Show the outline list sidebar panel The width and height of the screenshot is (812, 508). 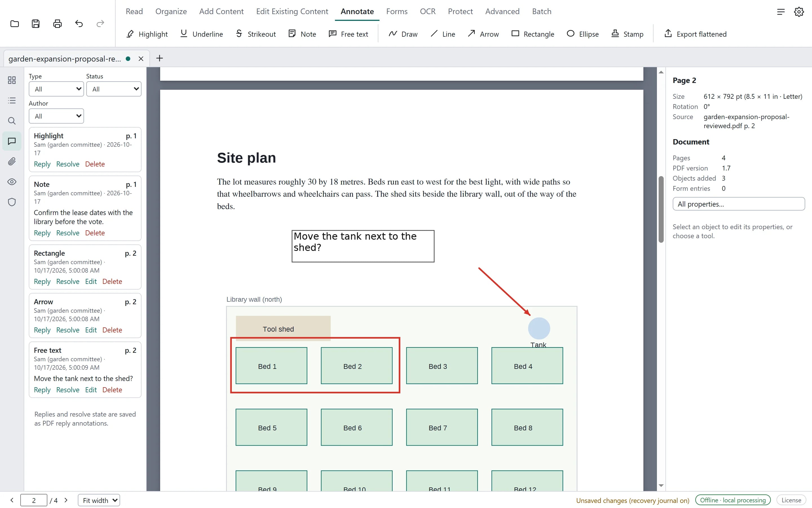tap(12, 100)
